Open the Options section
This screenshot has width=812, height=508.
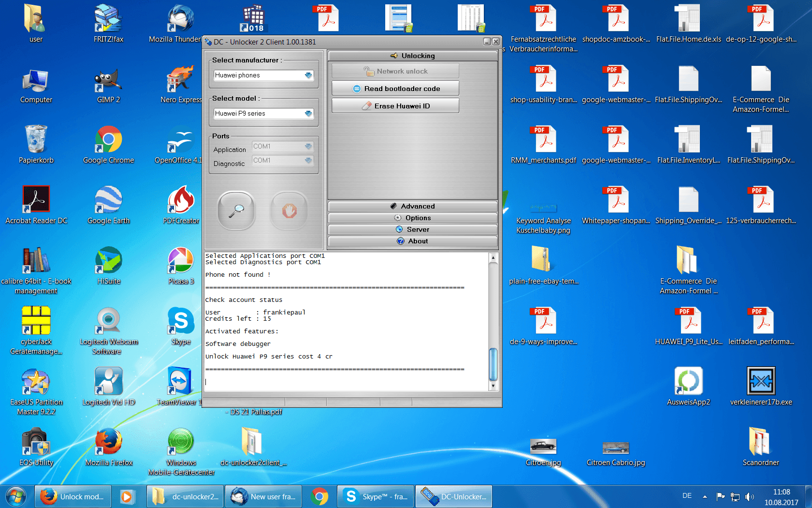[413, 218]
